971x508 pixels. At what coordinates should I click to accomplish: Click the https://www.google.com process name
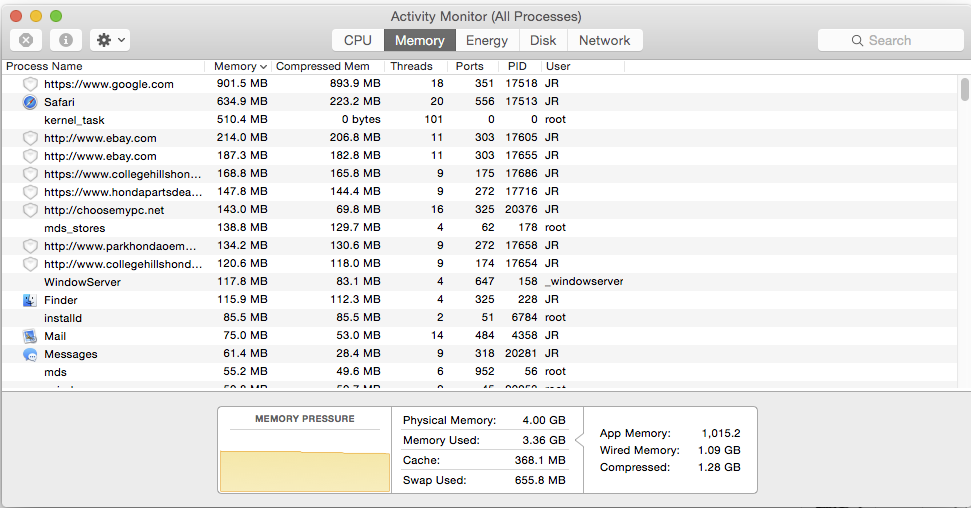tap(109, 84)
